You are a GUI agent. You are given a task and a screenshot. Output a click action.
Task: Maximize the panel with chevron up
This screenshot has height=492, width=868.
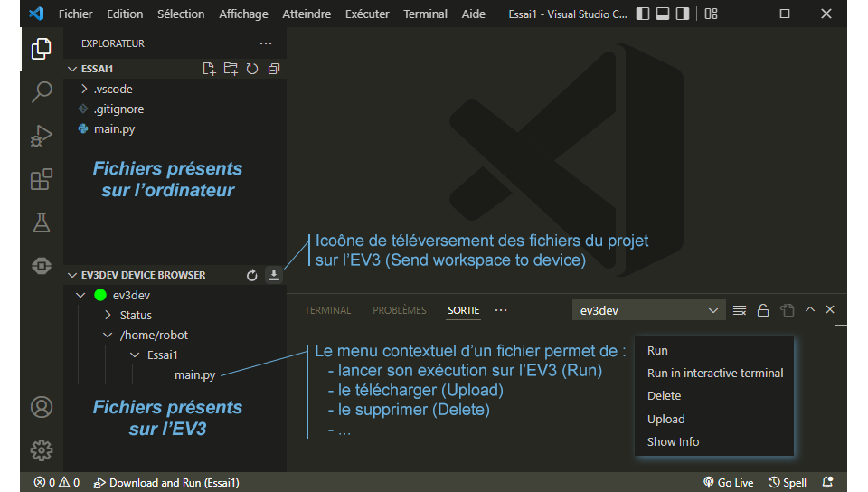click(x=810, y=309)
